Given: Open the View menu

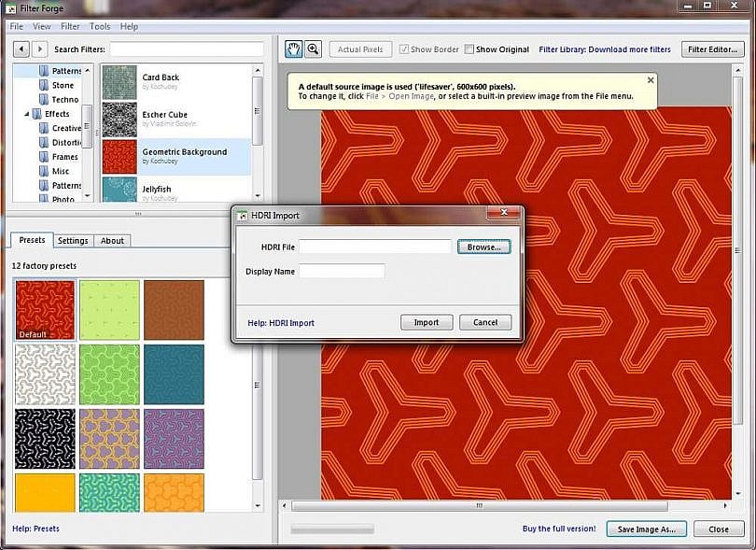Looking at the screenshot, I should click(41, 26).
